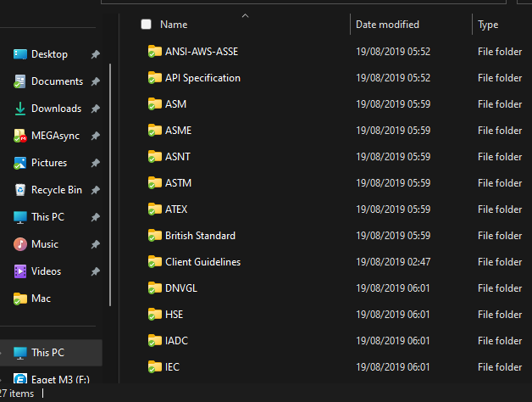The image size is (532, 402).
Task: Click the Desktop icon in sidebar
Action: pos(20,54)
